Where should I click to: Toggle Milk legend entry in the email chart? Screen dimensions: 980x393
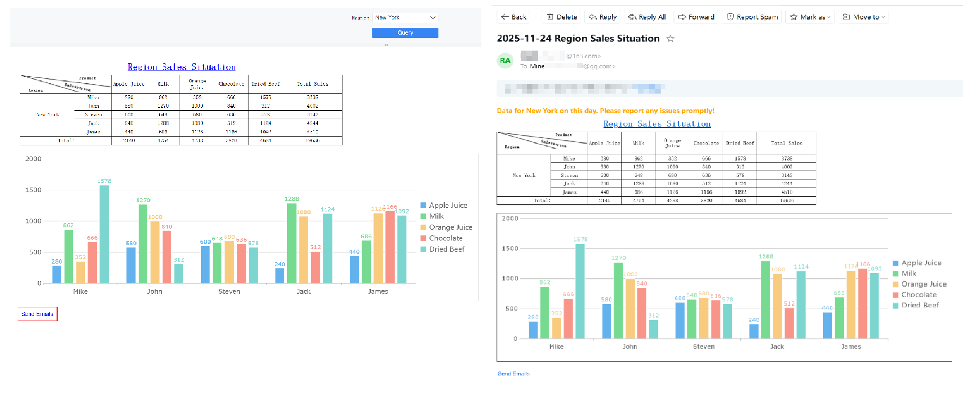[905, 274]
